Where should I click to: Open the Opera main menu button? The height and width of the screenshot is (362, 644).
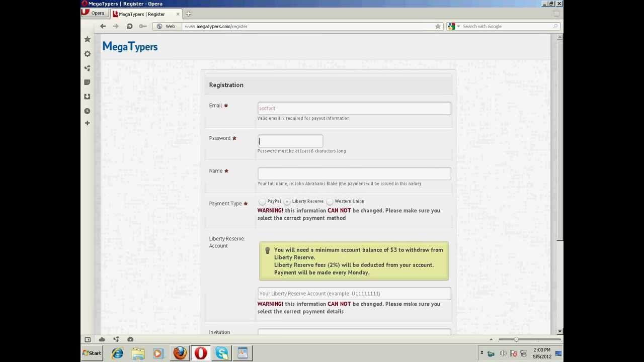click(94, 13)
